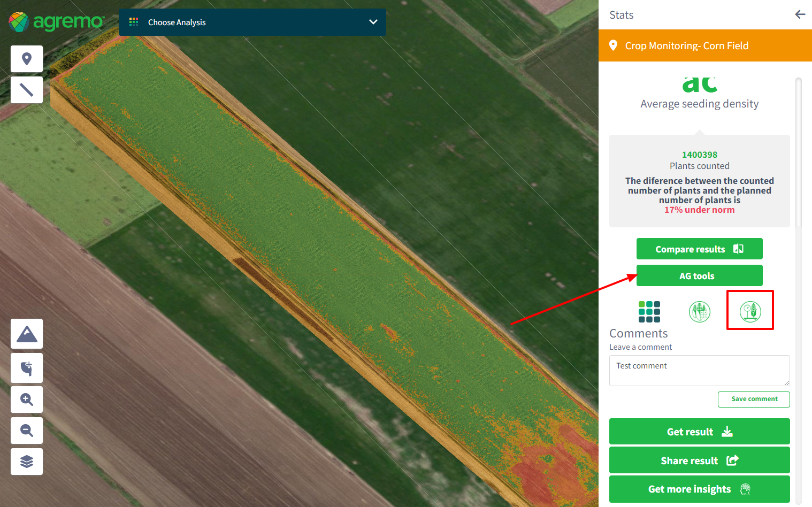Click the Get more insights button
The height and width of the screenshot is (507, 812).
point(699,489)
